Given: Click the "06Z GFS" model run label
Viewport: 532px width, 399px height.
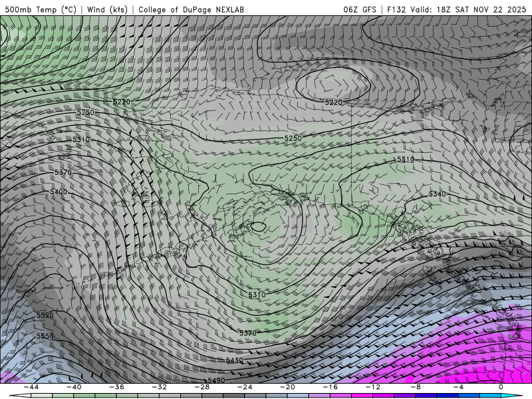Looking at the screenshot, I should point(360,9).
